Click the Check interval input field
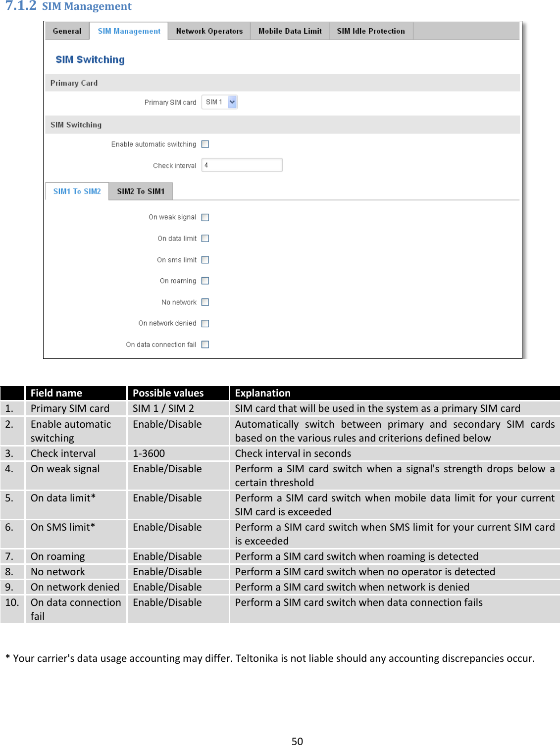 point(242,164)
